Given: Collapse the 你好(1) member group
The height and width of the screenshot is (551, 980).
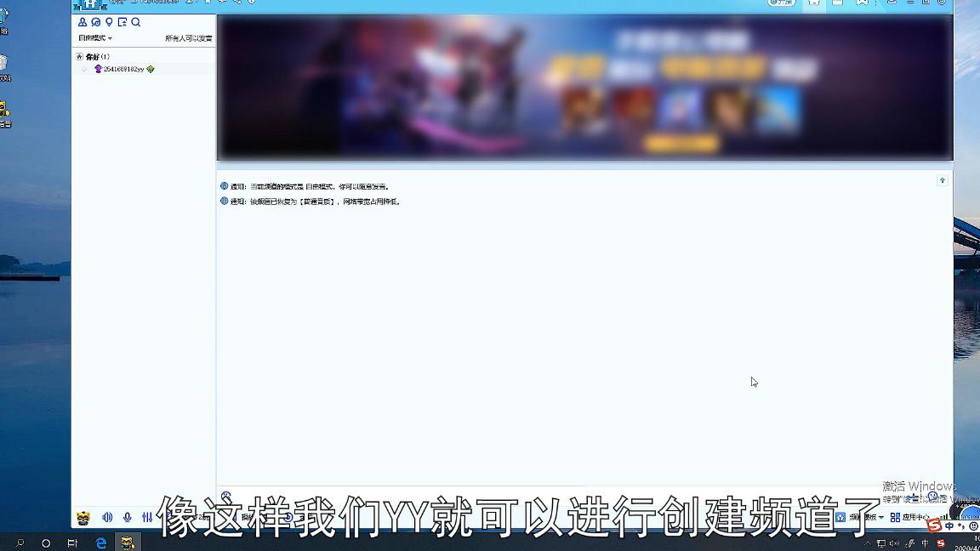Looking at the screenshot, I should click(78, 55).
